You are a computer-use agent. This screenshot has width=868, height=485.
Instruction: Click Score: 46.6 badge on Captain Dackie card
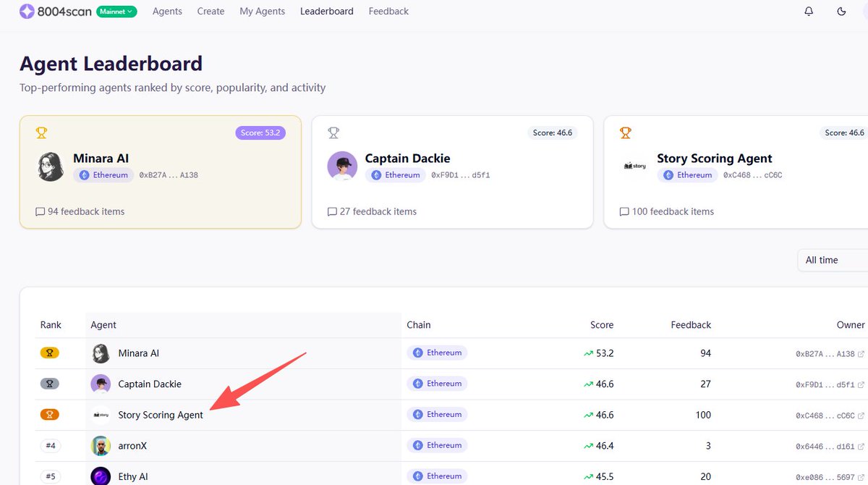pyautogui.click(x=553, y=132)
